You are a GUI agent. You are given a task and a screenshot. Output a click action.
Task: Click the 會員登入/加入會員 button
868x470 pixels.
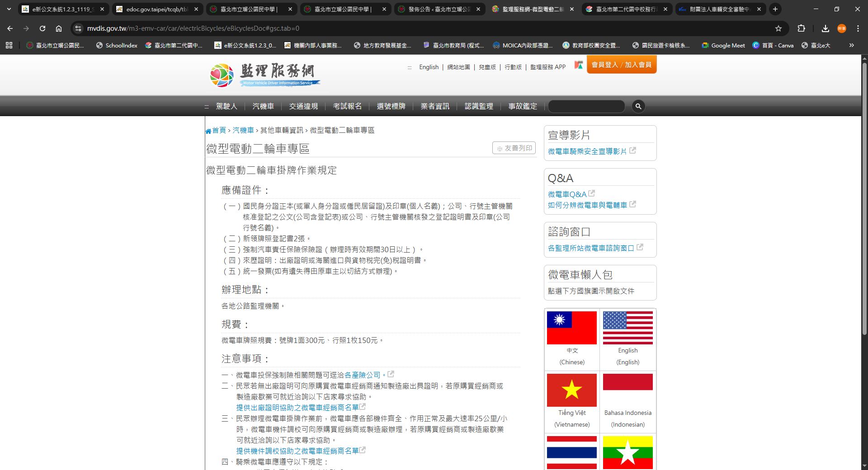(622, 65)
